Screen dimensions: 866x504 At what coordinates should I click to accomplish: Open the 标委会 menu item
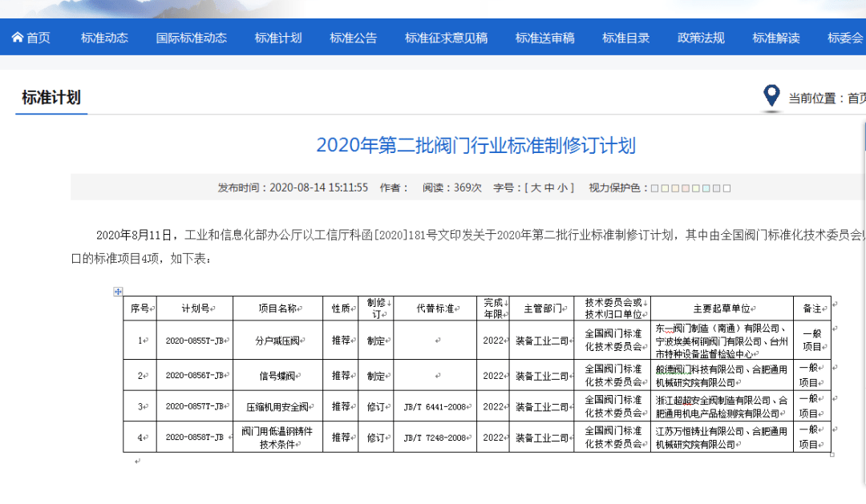pos(845,38)
